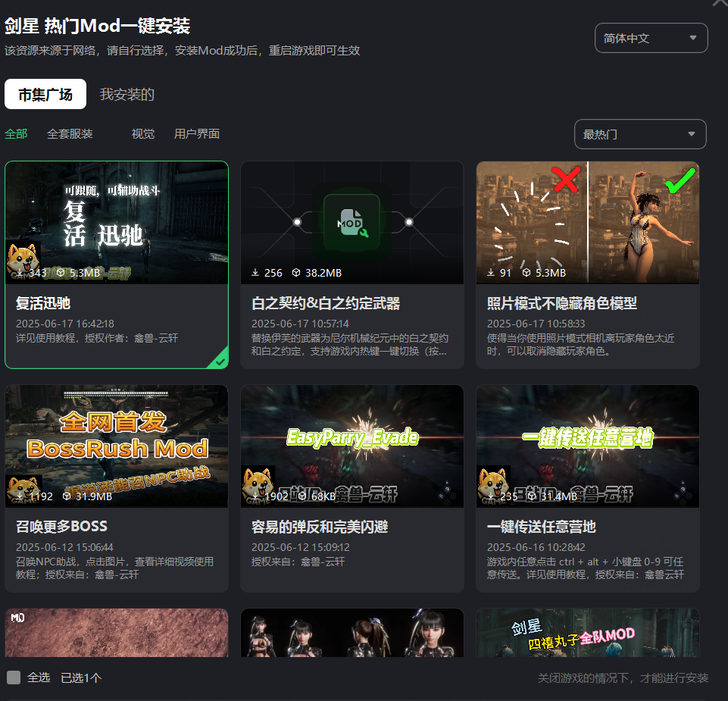Screen dimensions: 728x701
Task: Click the cube icon beside 38.2MB
Action: coord(295,273)
